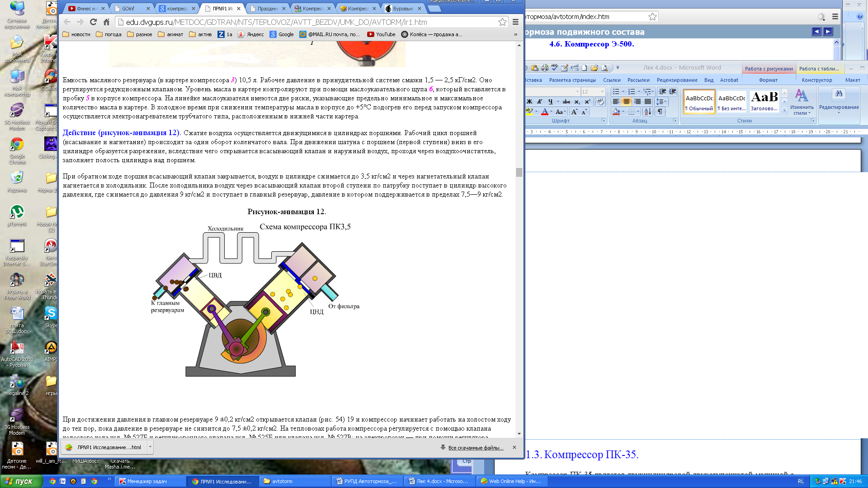Toggle underline (Ч) in Word
Viewport: 868px width, 488px height.
point(550,102)
